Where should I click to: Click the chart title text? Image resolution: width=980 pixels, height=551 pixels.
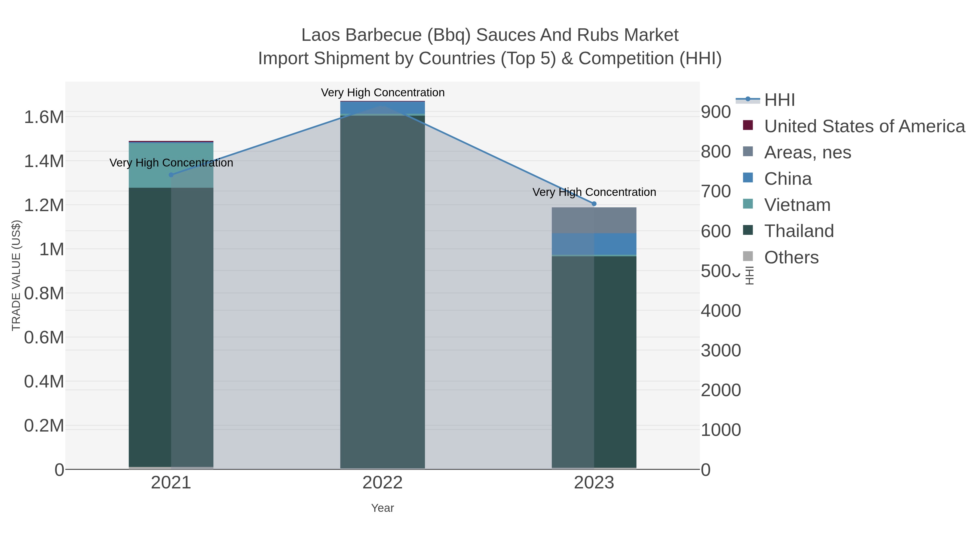[490, 46]
